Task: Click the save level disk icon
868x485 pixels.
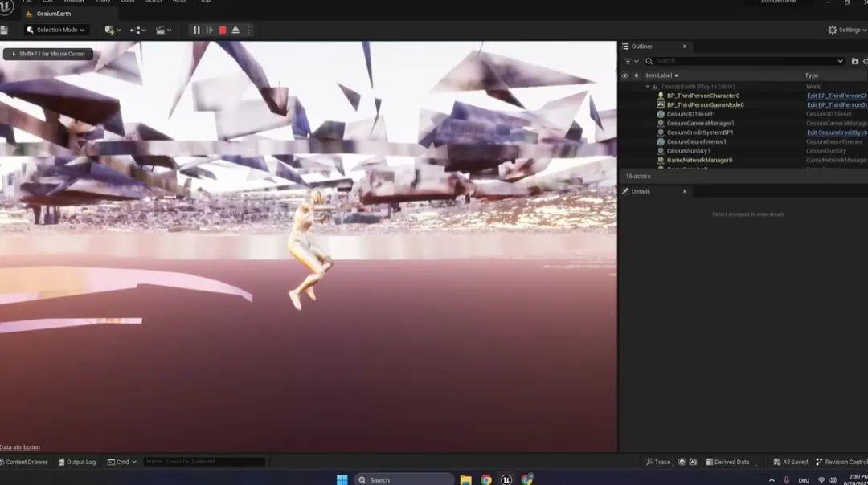Action: (x=4, y=30)
